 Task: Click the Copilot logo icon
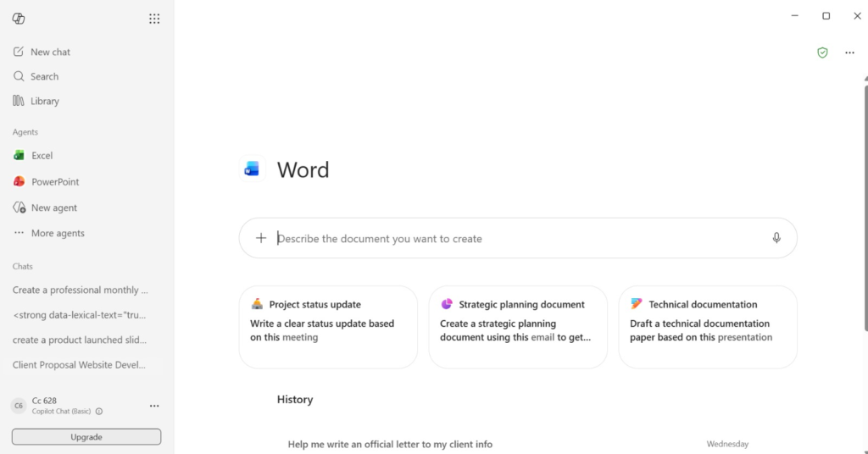[x=19, y=19]
